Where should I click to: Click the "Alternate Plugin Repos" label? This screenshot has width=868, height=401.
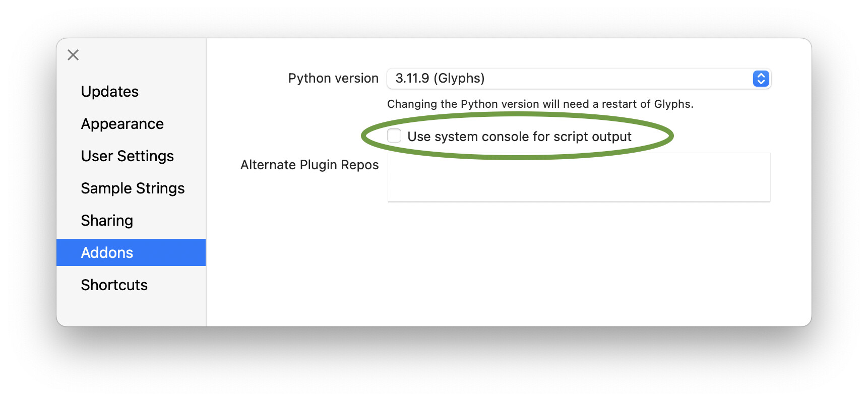click(x=309, y=165)
